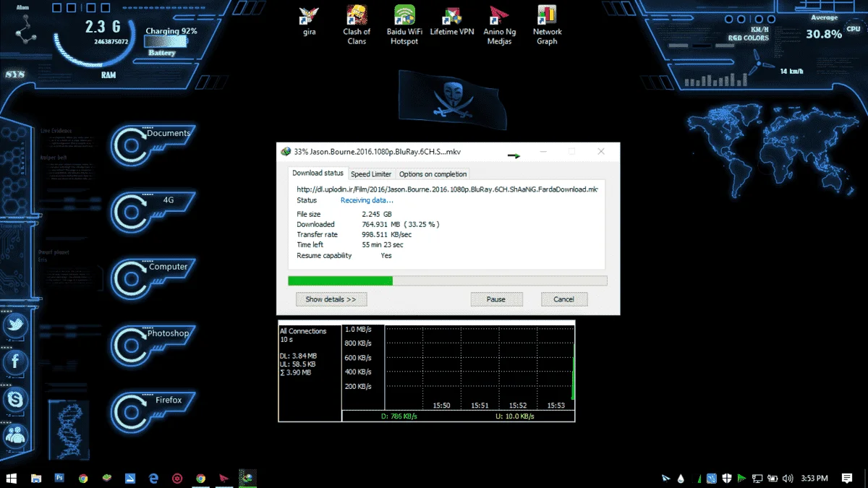This screenshot has height=488, width=868.
Task: Open the Lifetime VPN desktop icon
Action: [x=452, y=21]
